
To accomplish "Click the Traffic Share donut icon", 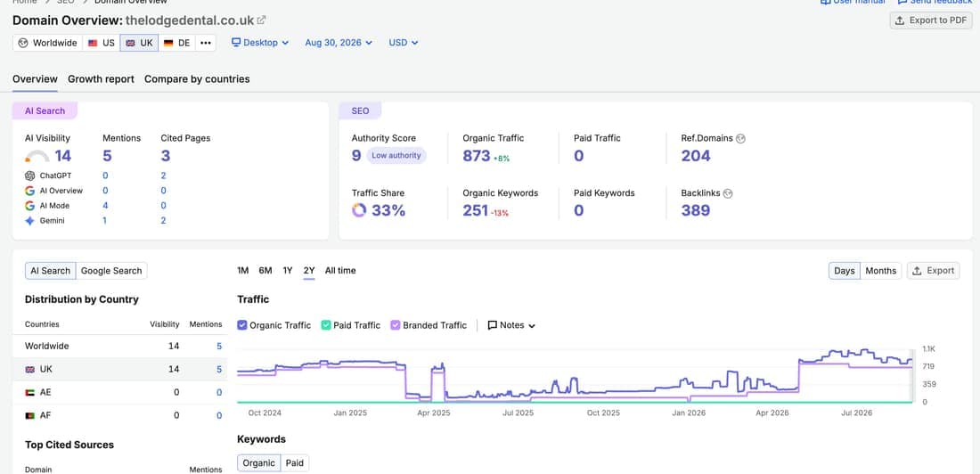I will pyautogui.click(x=359, y=210).
